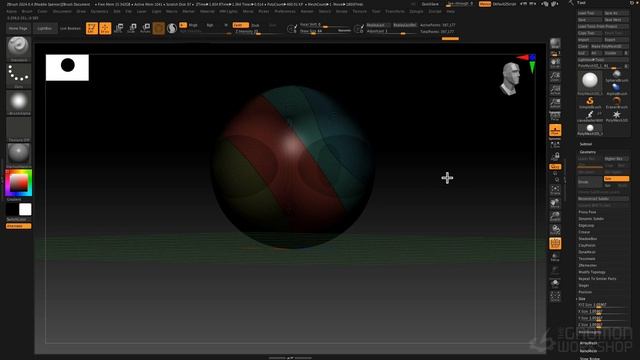Open the Brush menu

27,11
